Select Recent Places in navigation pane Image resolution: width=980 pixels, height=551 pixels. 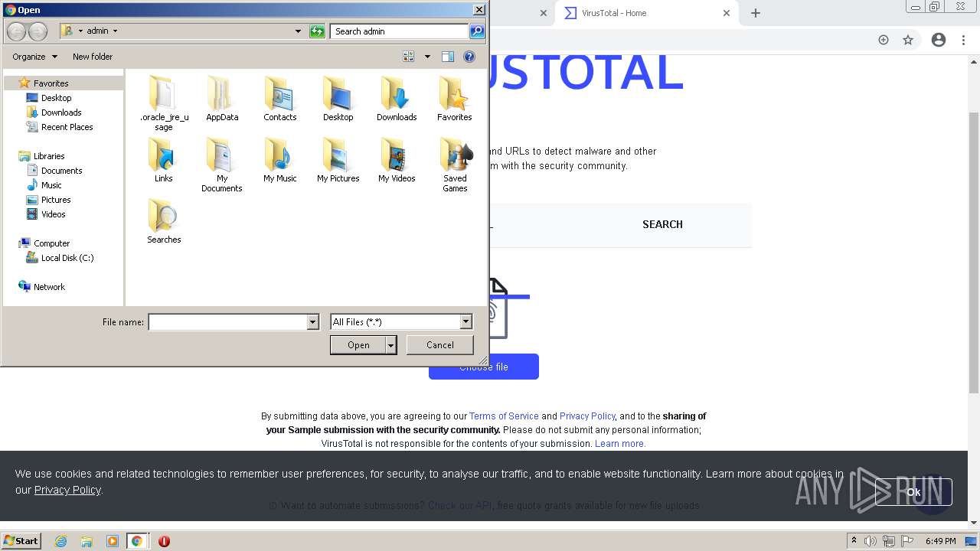pos(67,127)
